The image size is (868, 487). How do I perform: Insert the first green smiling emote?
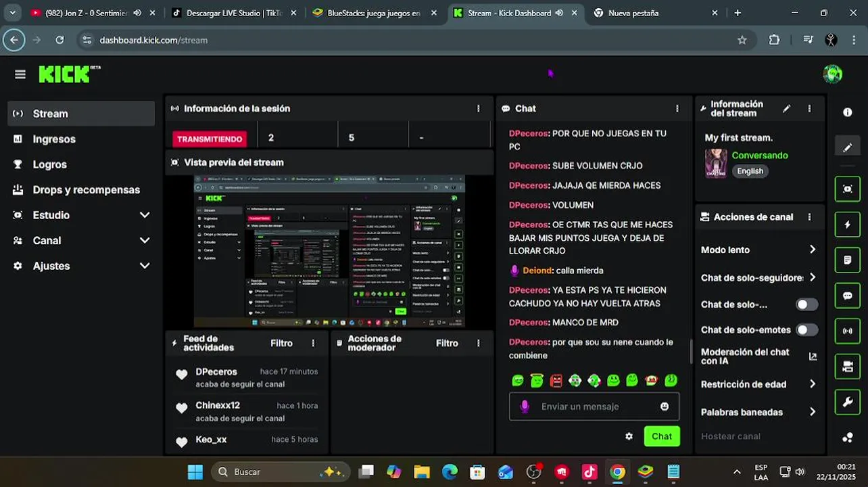518,381
